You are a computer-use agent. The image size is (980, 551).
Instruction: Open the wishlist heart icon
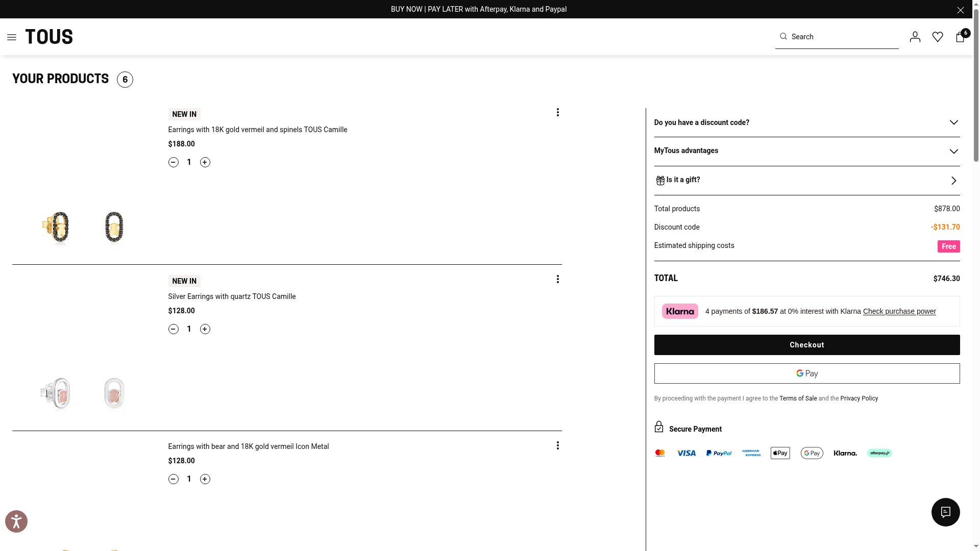937,37
